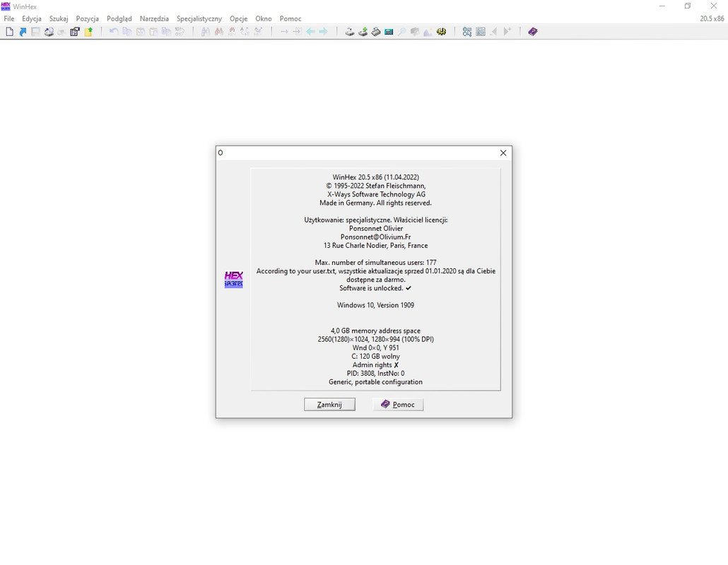This screenshot has height=565, width=728.
Task: Click the "4,0 GB memory address space" text
Action: (x=375, y=331)
